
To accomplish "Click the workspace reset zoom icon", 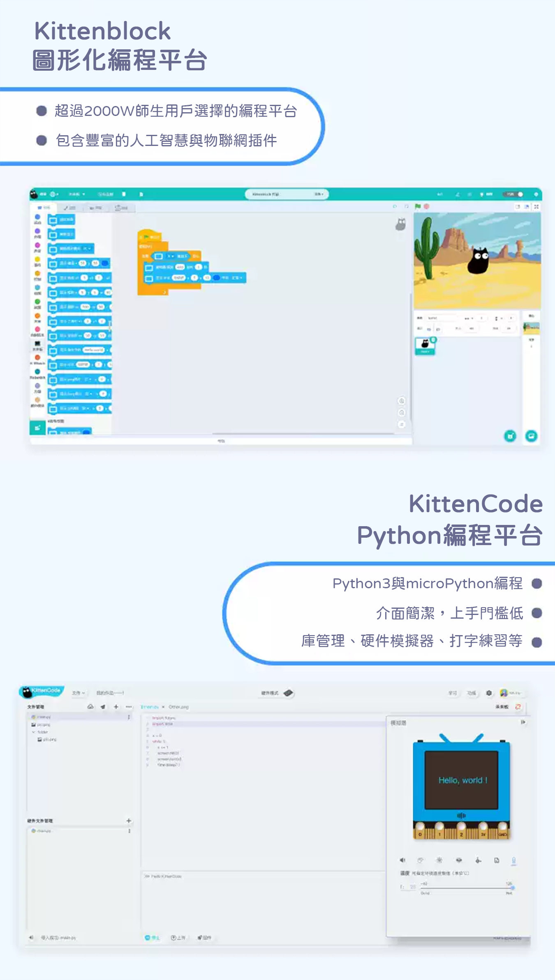I will click(x=402, y=424).
